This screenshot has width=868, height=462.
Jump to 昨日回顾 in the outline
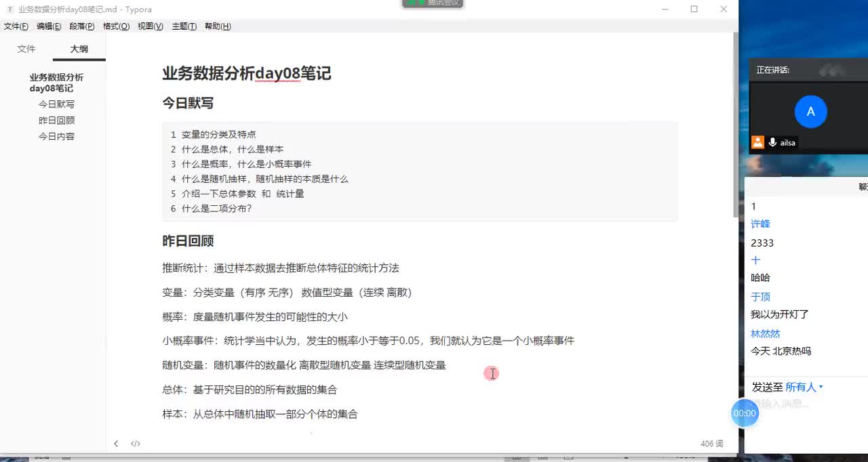56,121
